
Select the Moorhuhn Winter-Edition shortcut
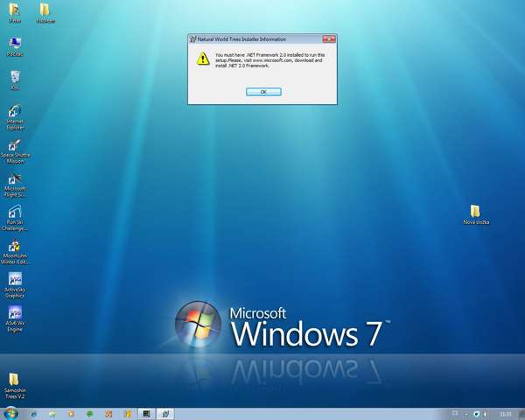tap(15, 252)
